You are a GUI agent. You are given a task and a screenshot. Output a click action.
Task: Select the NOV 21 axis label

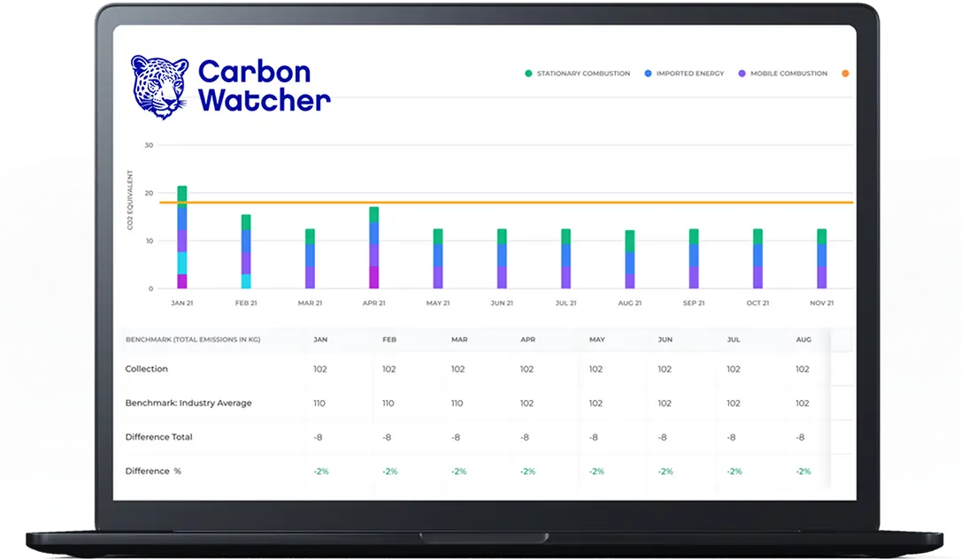(821, 303)
